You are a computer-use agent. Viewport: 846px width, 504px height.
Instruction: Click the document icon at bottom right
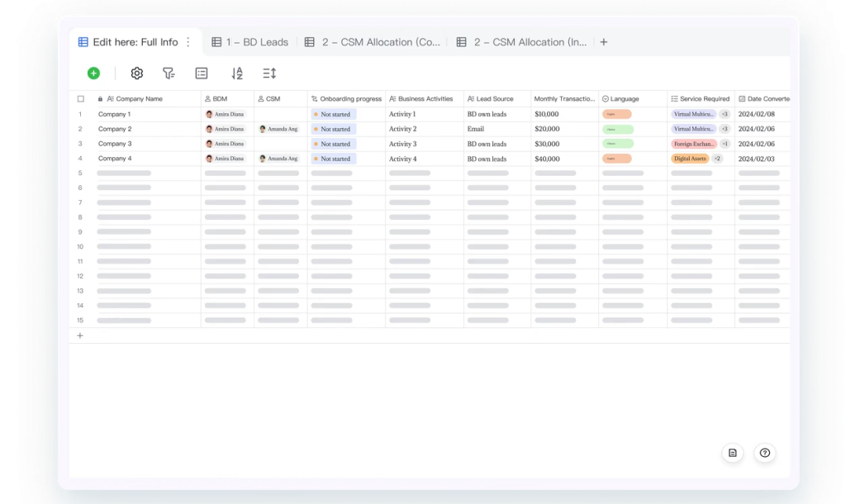(733, 453)
